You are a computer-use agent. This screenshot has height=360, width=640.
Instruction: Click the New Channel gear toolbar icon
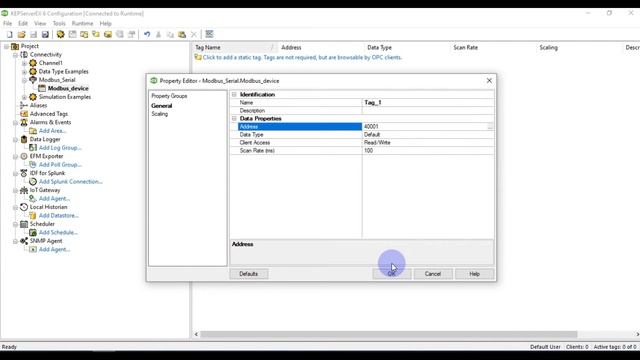click(x=60, y=34)
